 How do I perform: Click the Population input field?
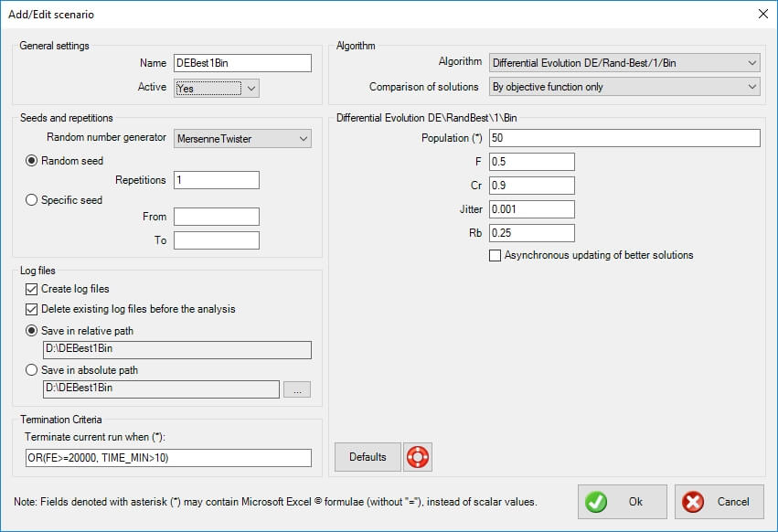[x=624, y=138]
